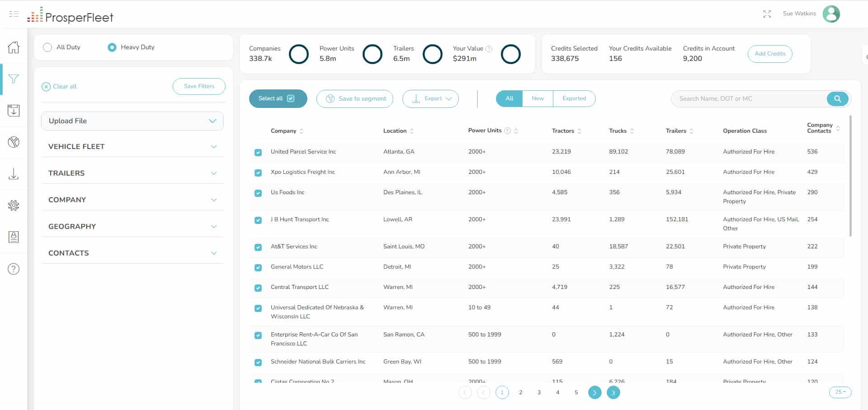868x410 pixels.
Task: Click the ProsperFleet logo
Action: [x=70, y=15]
